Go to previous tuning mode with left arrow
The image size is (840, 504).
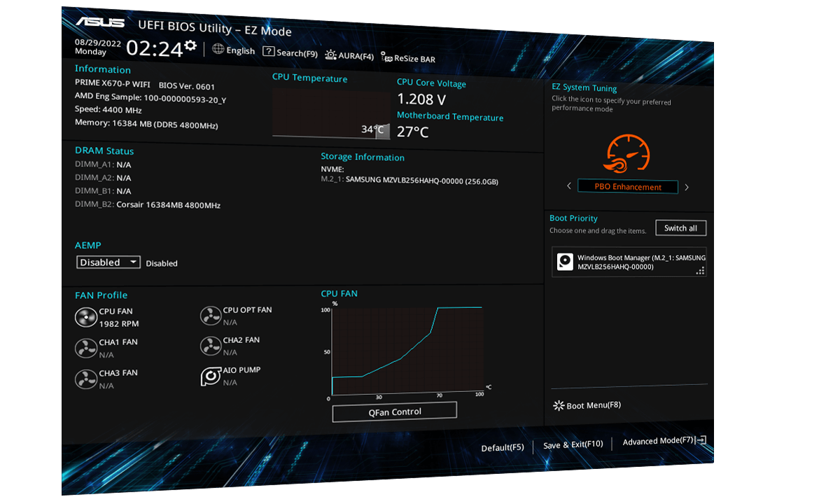pos(569,186)
